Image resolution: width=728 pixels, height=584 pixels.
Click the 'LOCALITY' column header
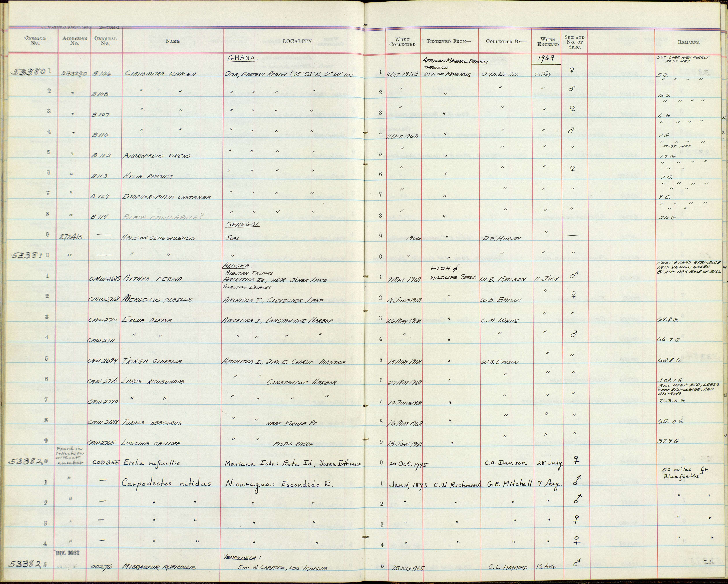click(297, 41)
